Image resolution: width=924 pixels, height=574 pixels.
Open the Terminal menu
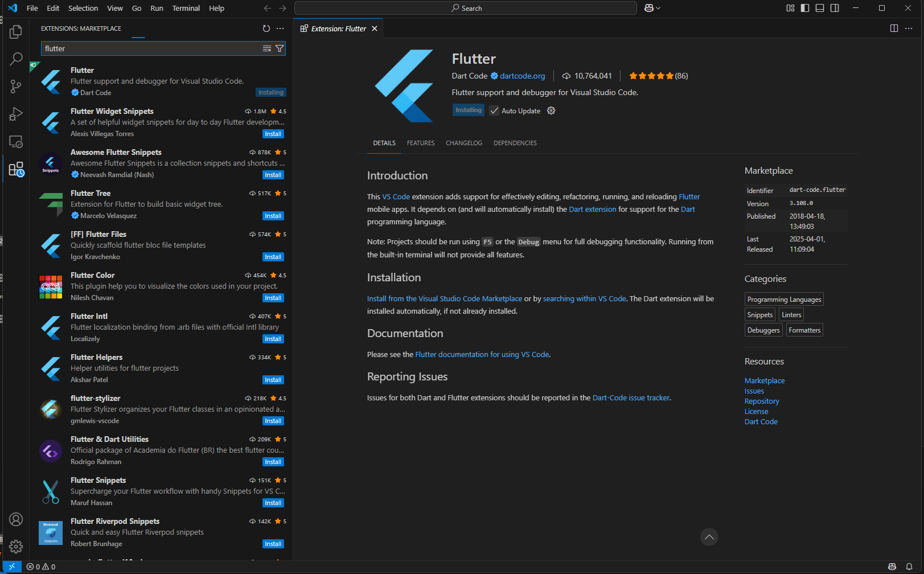tap(186, 8)
